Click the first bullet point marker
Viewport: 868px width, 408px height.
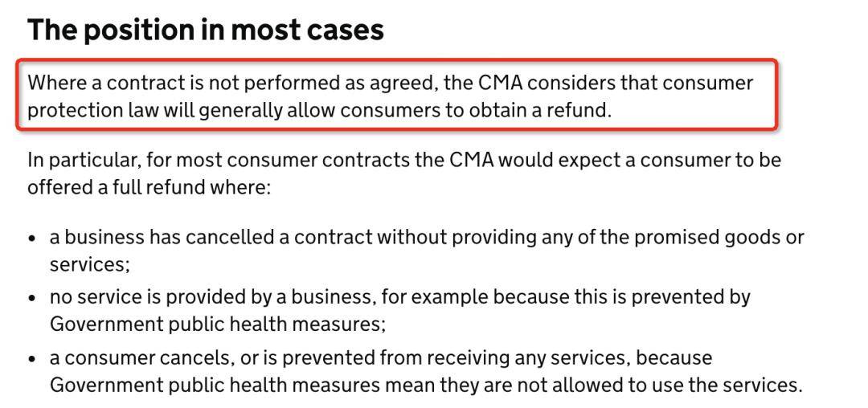pyautogui.click(x=33, y=239)
